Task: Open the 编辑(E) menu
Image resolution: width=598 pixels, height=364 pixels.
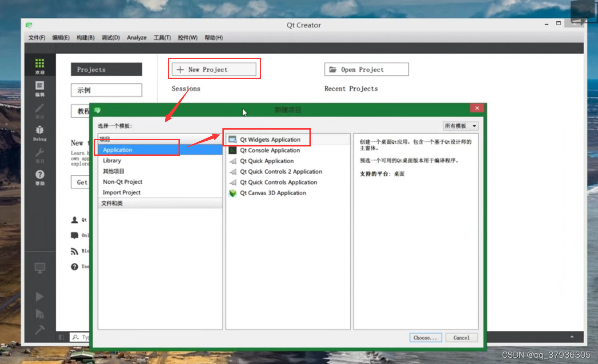Action: pyautogui.click(x=61, y=38)
